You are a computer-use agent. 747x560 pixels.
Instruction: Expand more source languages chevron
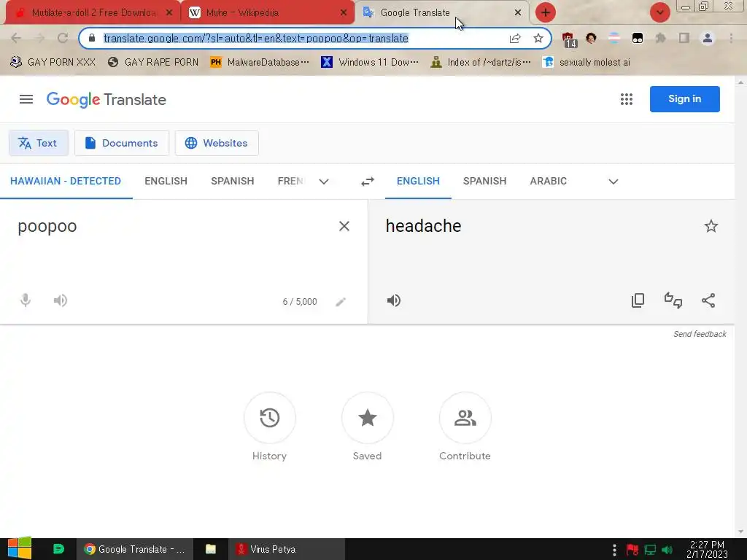tap(323, 182)
